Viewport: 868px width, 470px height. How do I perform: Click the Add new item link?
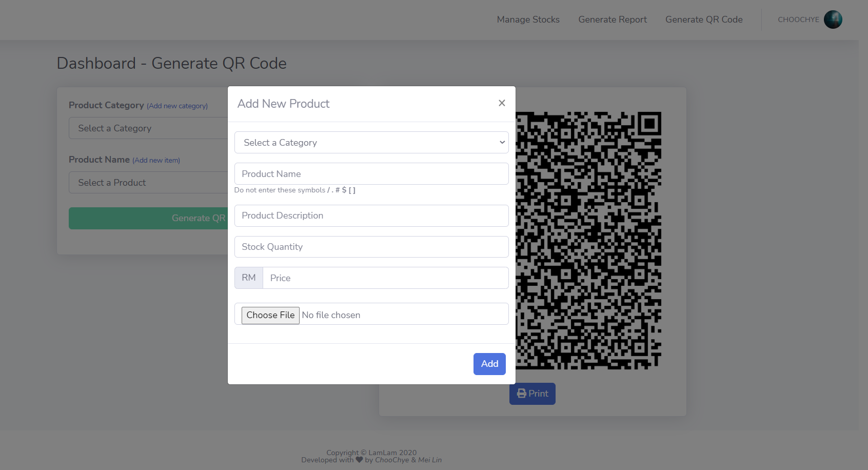156,160
